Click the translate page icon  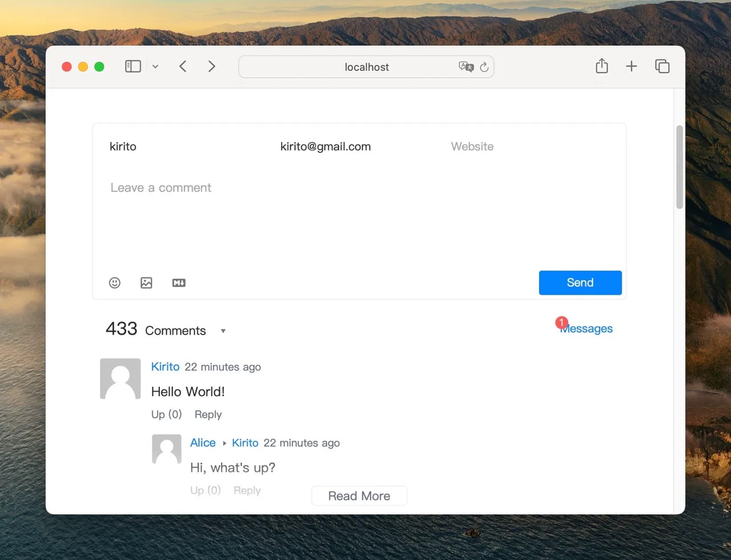click(x=466, y=67)
